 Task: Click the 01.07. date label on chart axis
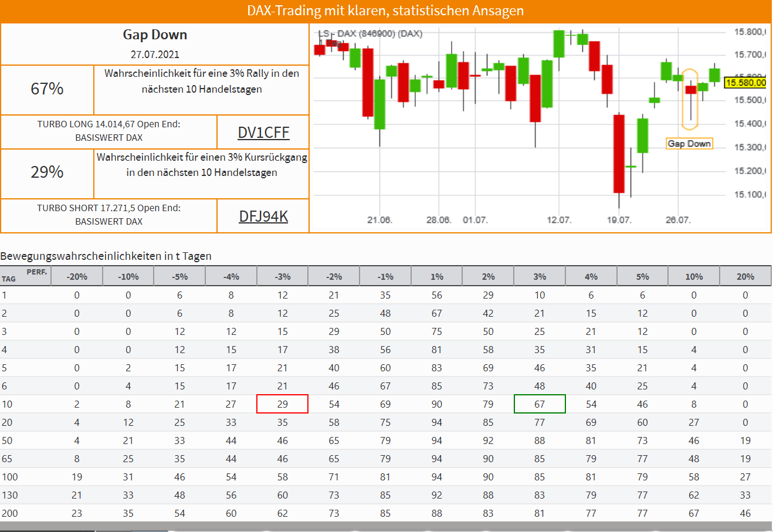point(475,220)
